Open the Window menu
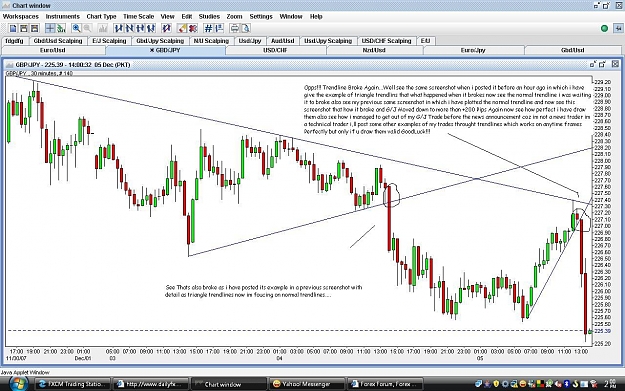This screenshot has width=625, height=391. tap(291, 16)
